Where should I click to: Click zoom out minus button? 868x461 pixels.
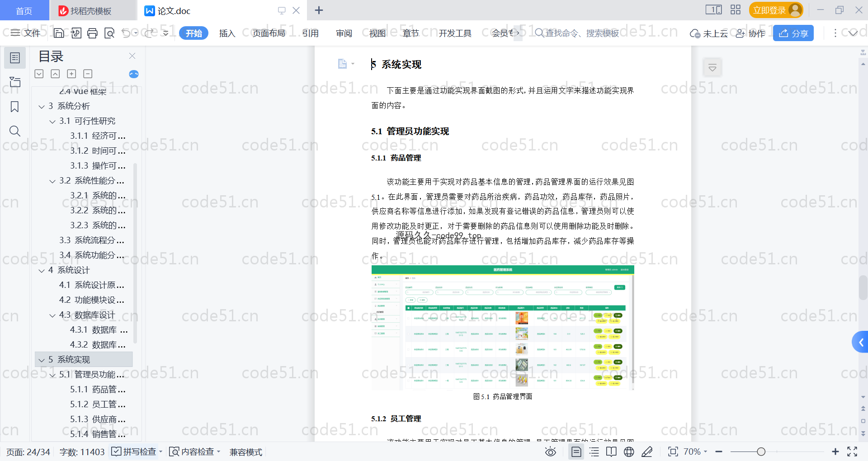tap(719, 452)
